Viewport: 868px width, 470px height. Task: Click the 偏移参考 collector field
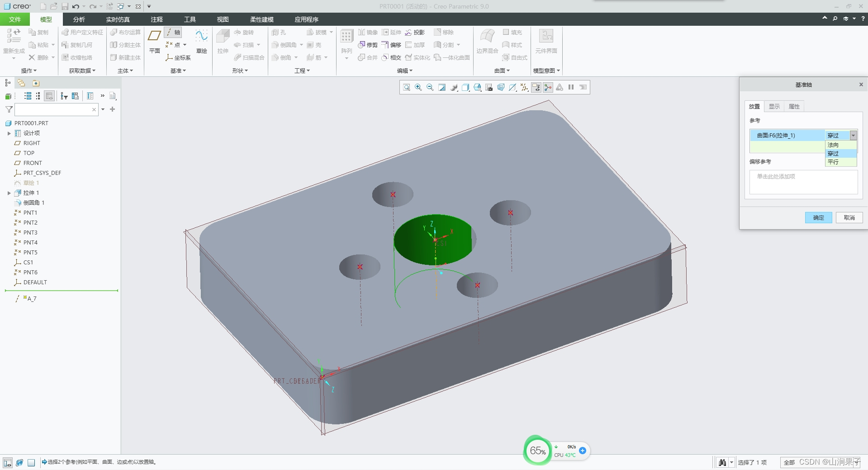tap(803, 182)
